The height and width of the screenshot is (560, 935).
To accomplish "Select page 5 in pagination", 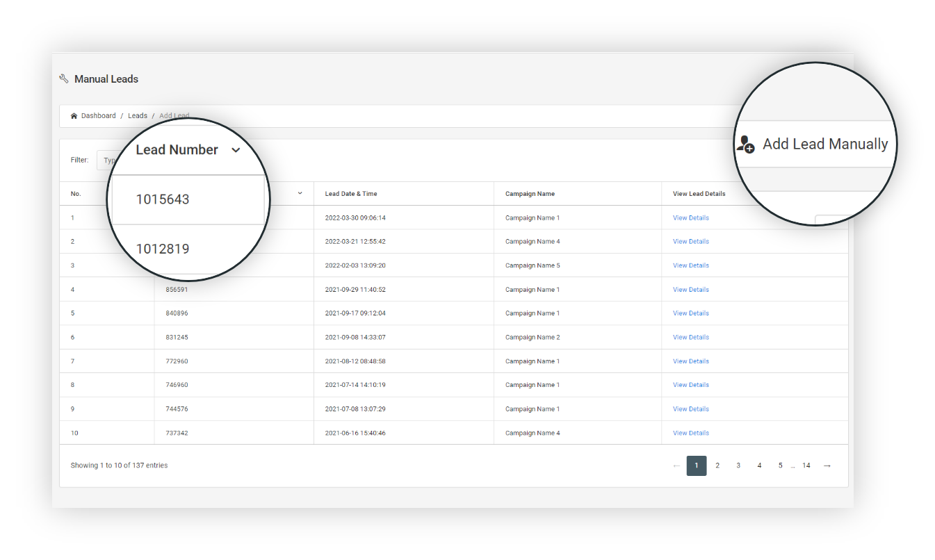I will pos(780,466).
